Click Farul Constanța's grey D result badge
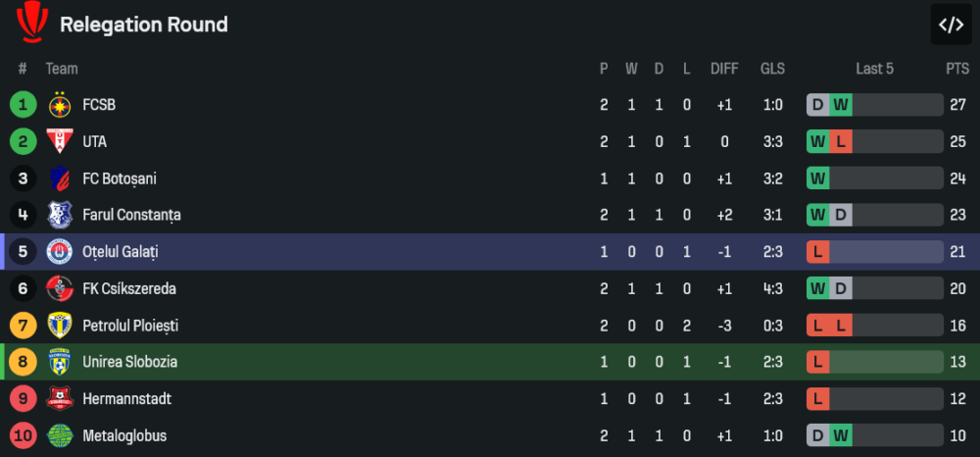The height and width of the screenshot is (457, 980). [x=841, y=215]
